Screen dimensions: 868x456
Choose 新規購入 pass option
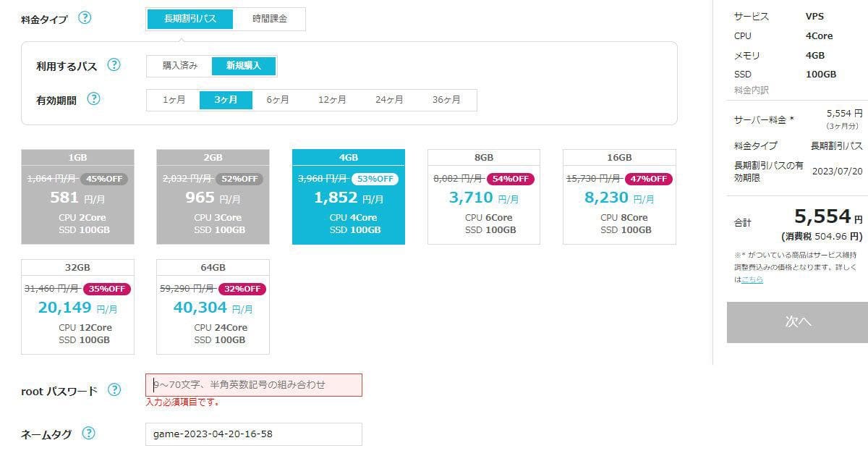click(244, 65)
